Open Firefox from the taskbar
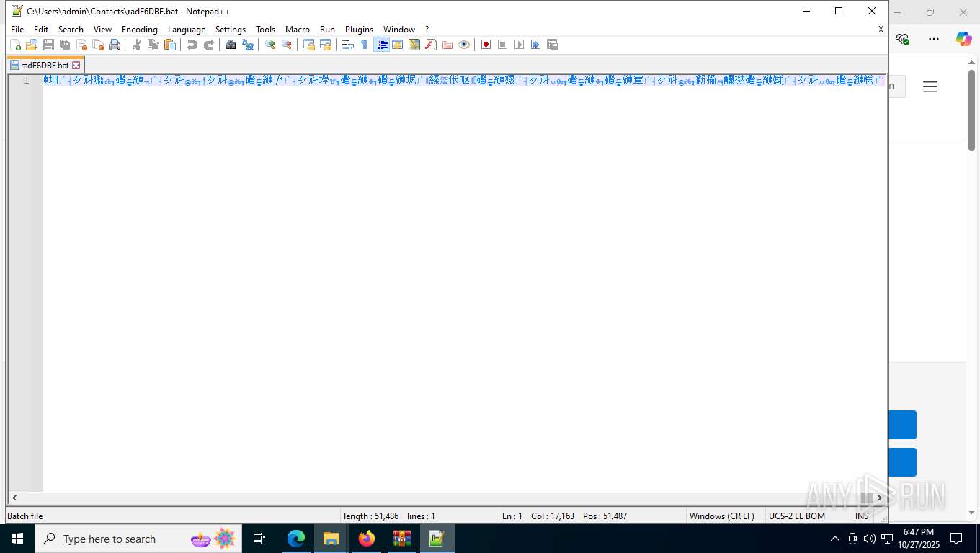This screenshot has height=553, width=980. 367,539
